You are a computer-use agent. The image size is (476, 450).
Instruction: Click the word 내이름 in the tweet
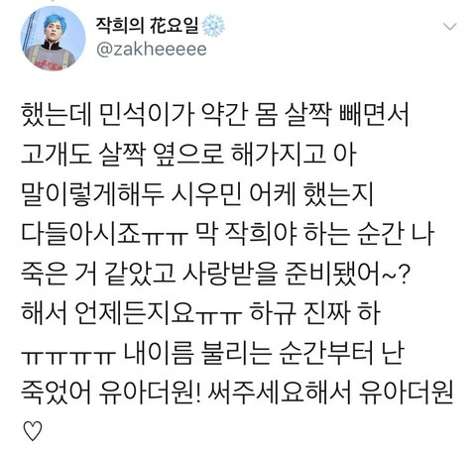[x=159, y=353]
